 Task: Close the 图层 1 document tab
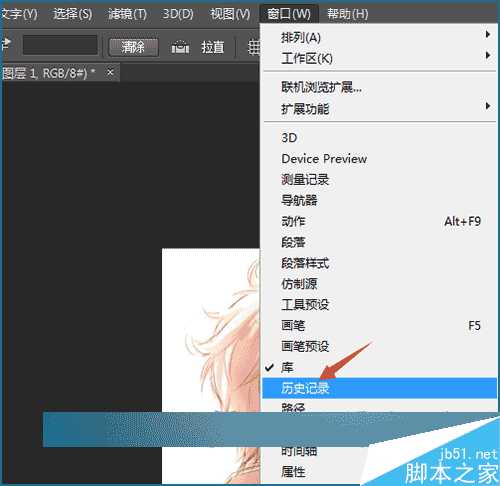coord(110,72)
